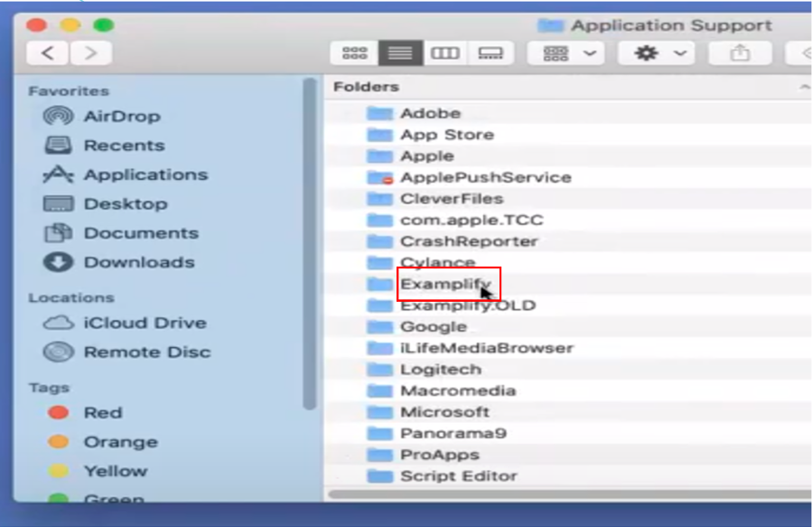Viewport: 812px width, 527px height.
Task: Switch to gallery view
Action: [490, 52]
